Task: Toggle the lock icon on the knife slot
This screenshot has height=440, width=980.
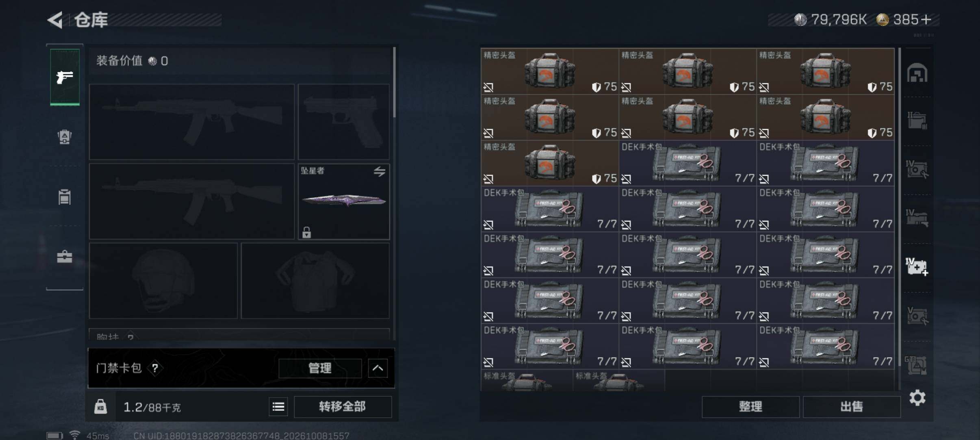Action: [x=307, y=232]
